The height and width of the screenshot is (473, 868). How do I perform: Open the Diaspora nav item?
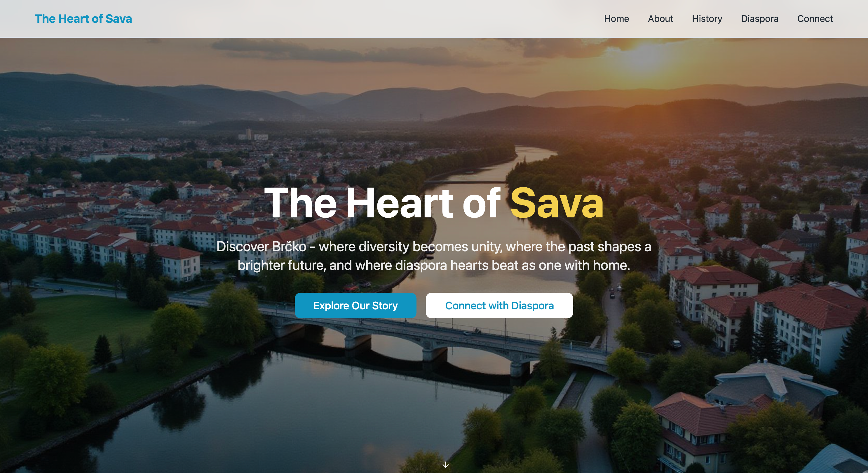[759, 19]
